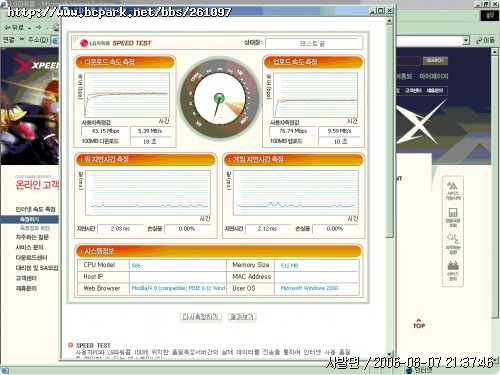
Task: Open 고객센터 in the left sidebar
Action: tap(26, 278)
